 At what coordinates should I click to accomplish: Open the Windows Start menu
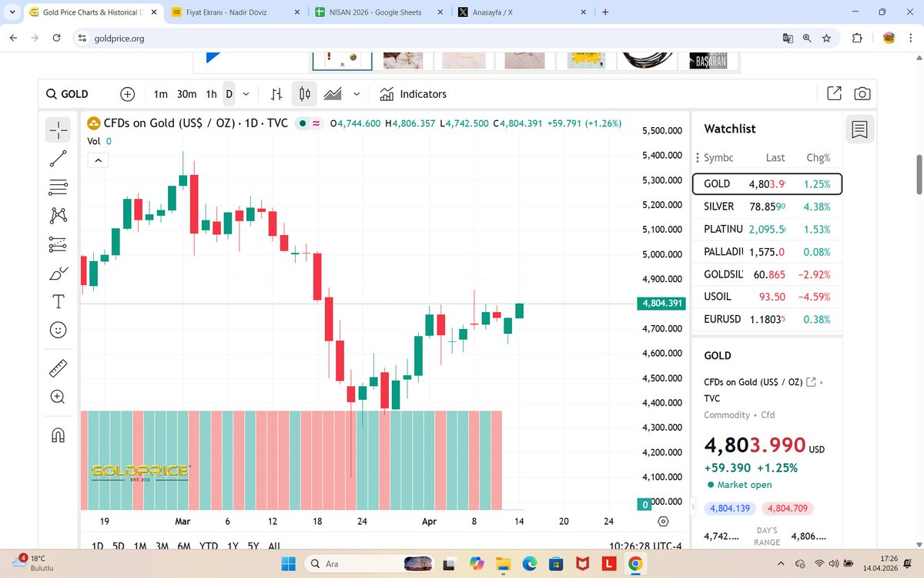tap(289, 563)
